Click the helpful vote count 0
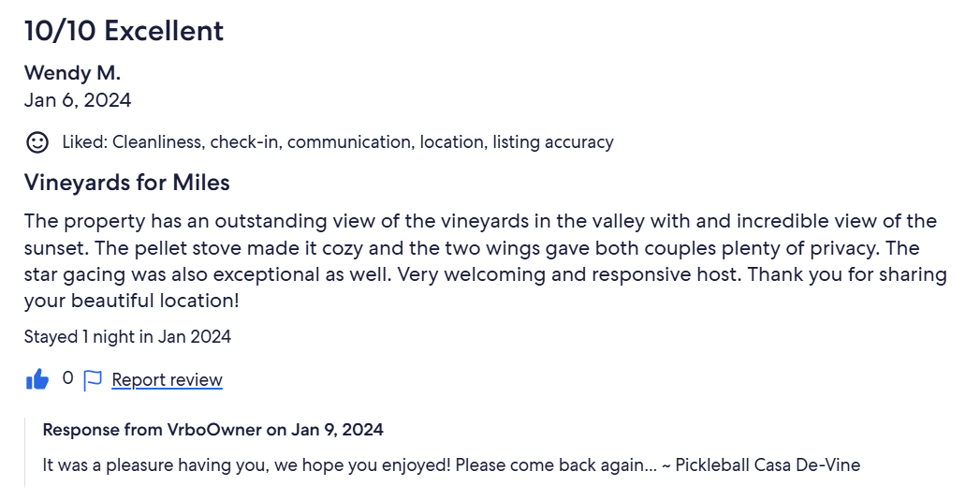This screenshot has height=501, width=980. pyautogui.click(x=67, y=377)
